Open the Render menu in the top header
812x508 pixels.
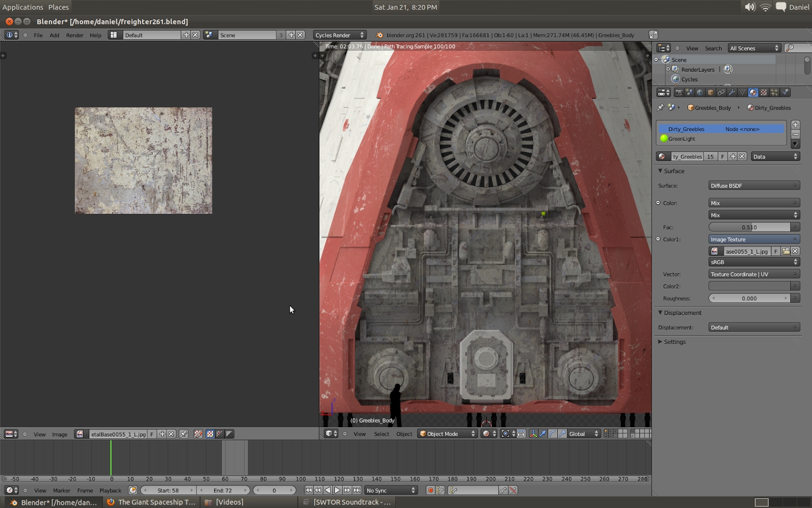pos(75,35)
